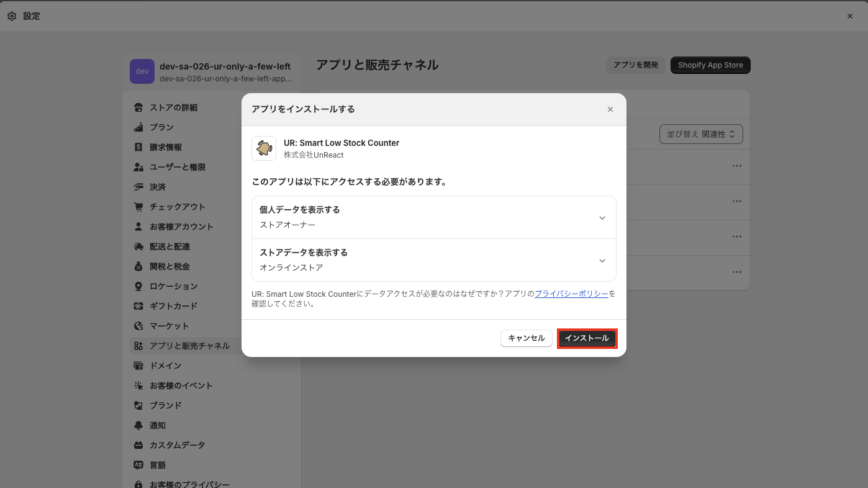The image size is (868, 488).
Task: Open 関税と税金 settings label
Action: click(170, 266)
